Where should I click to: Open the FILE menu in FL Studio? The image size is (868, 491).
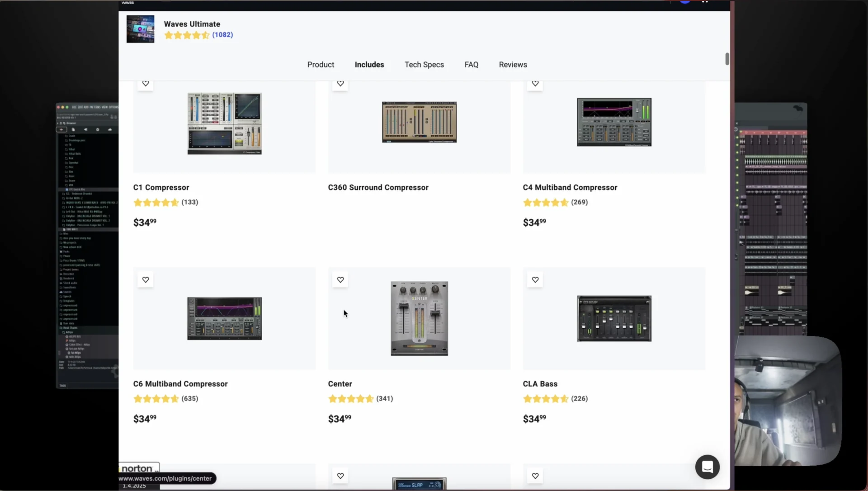pos(74,107)
